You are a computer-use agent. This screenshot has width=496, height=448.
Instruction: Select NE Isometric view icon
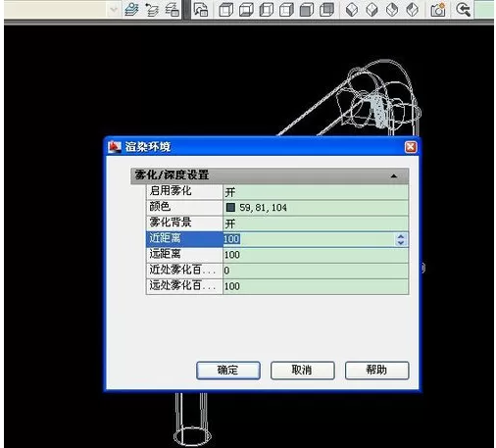(392, 10)
